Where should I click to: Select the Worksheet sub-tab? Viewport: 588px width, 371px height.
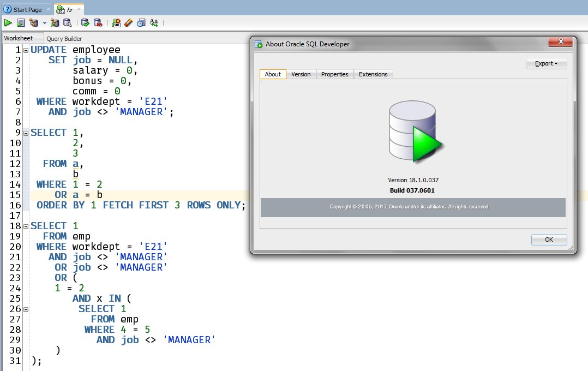click(19, 38)
